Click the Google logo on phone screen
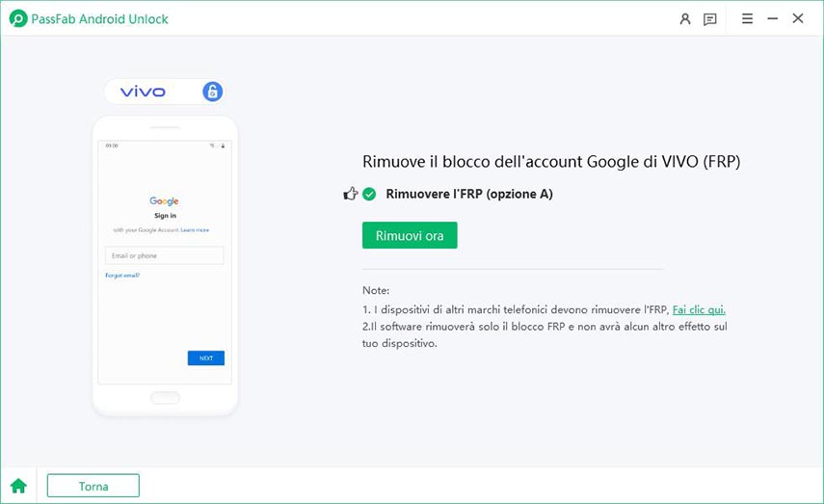 [x=164, y=201]
